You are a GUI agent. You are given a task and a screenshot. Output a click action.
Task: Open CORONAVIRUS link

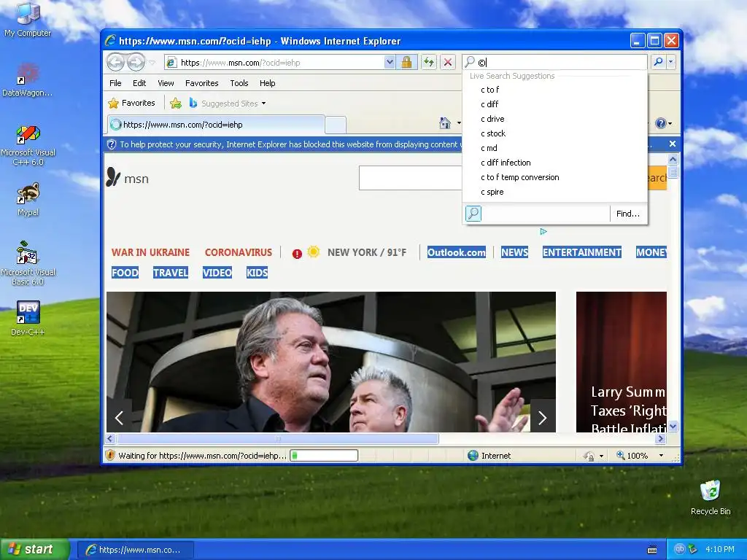[239, 252]
